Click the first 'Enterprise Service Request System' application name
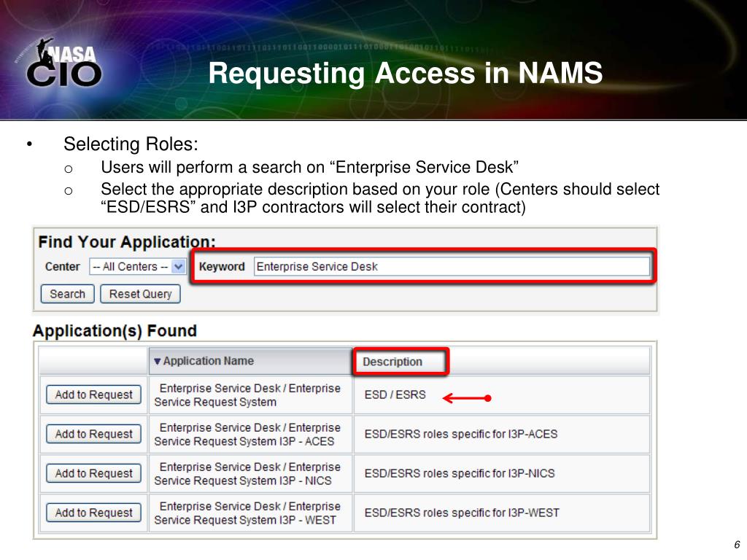The image size is (747, 560). pos(247,394)
